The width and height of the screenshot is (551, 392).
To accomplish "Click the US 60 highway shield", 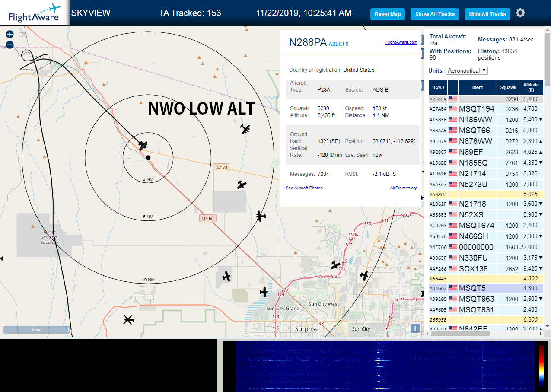I will (x=208, y=218).
